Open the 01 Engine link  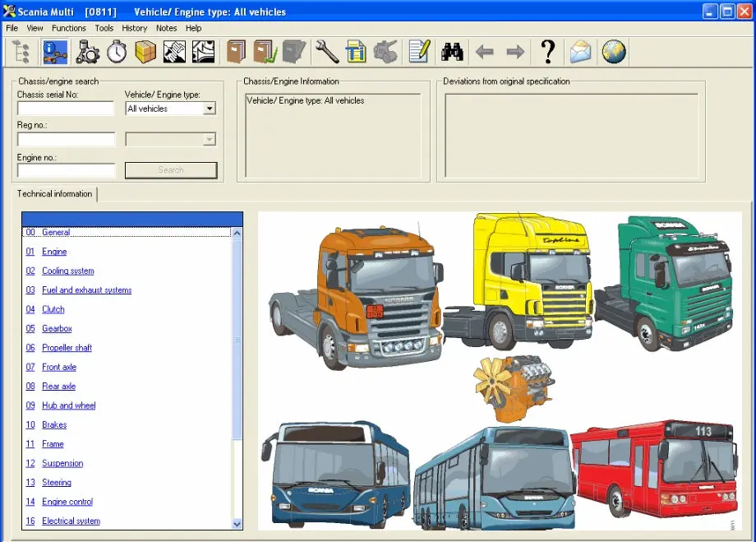[46, 252]
